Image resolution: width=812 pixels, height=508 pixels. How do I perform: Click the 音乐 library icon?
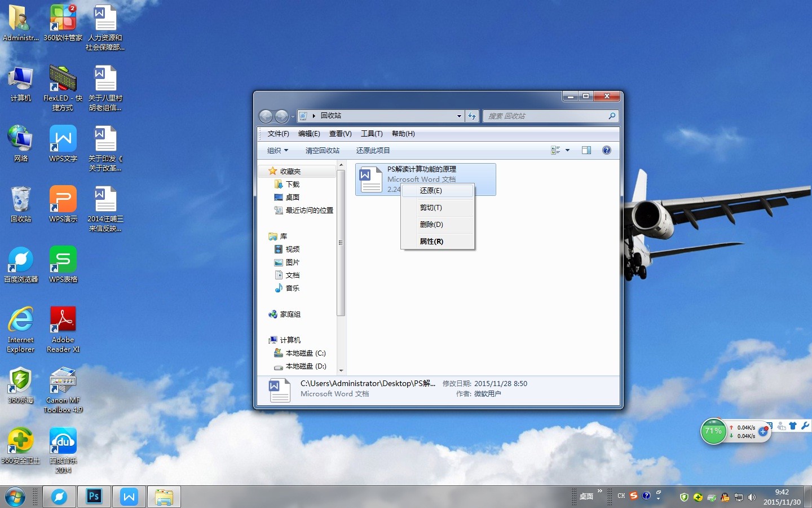[279, 288]
